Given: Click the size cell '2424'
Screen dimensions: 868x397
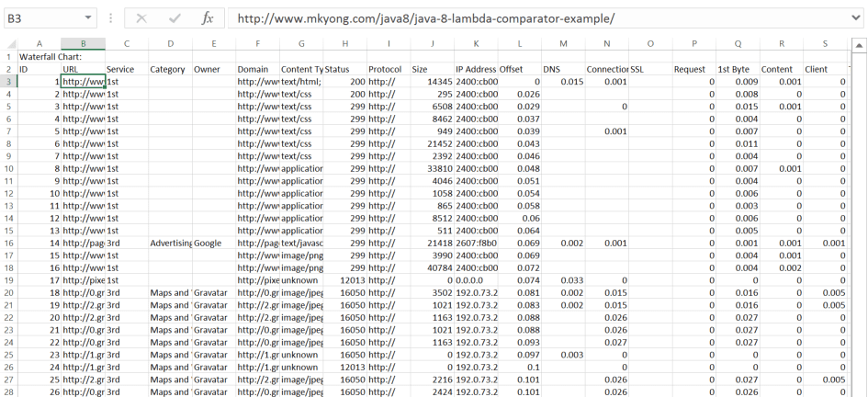Looking at the screenshot, I should coord(433,392).
